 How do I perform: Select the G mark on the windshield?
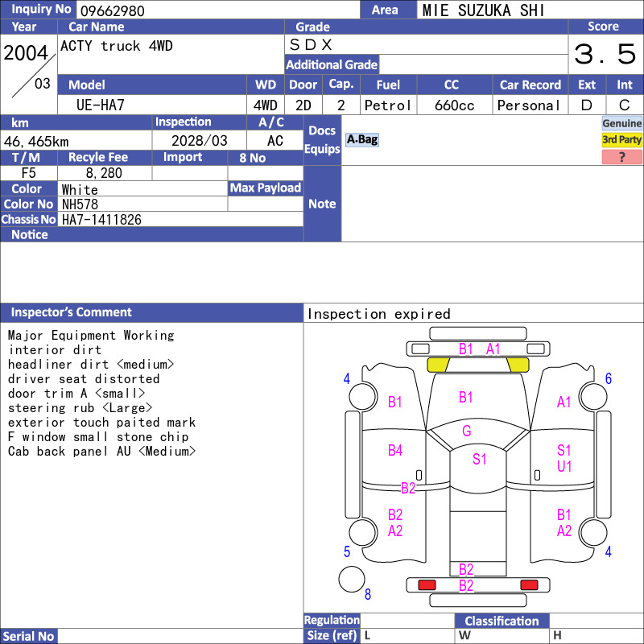467,431
